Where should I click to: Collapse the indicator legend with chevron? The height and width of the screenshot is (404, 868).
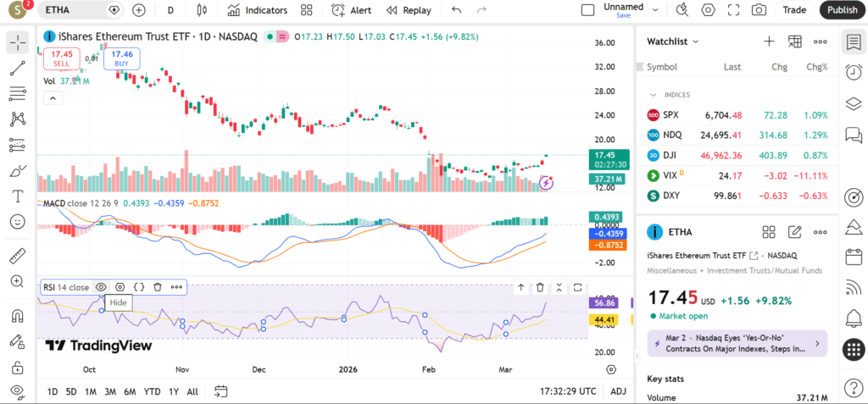click(53, 98)
